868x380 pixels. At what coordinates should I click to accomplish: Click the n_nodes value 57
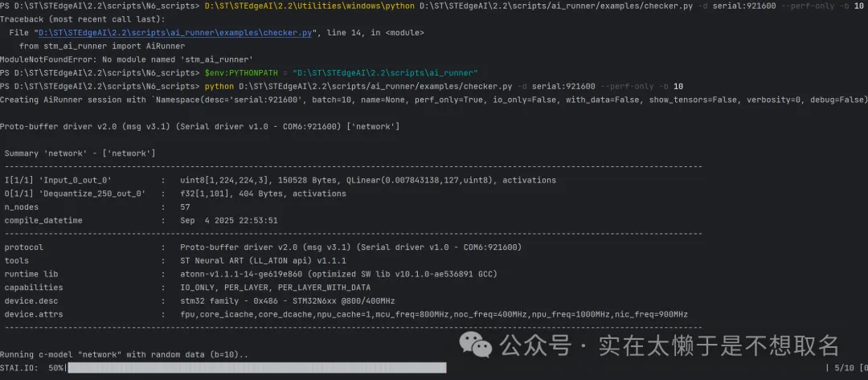point(185,206)
